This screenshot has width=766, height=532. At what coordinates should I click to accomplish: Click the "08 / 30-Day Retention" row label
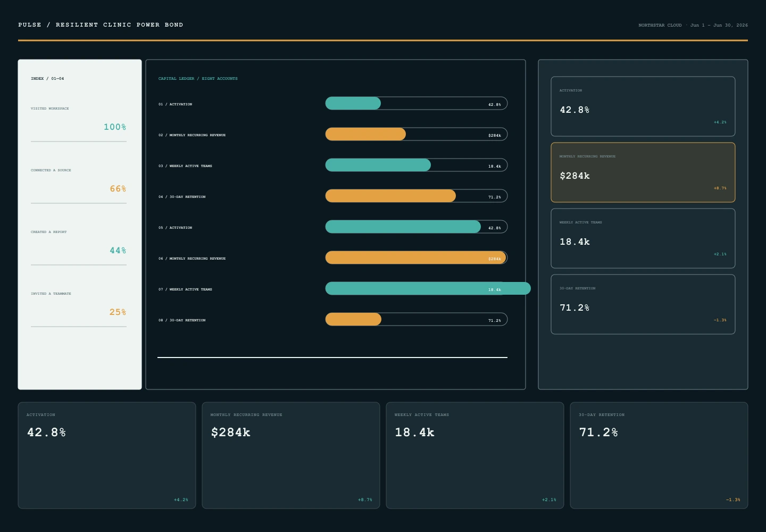click(x=182, y=320)
